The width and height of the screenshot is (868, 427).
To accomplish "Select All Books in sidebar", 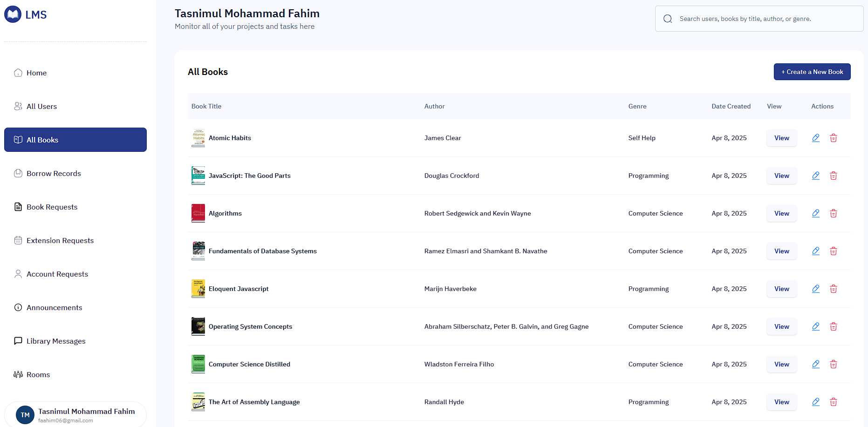I will coord(75,140).
